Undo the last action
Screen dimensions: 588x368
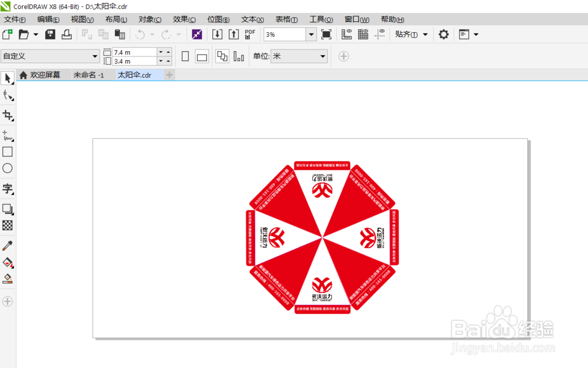pos(141,35)
